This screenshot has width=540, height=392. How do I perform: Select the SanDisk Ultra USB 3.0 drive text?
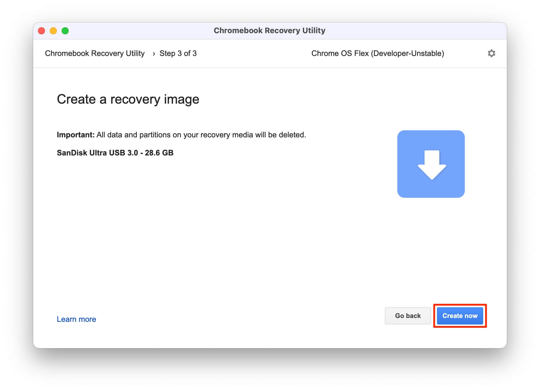[115, 153]
